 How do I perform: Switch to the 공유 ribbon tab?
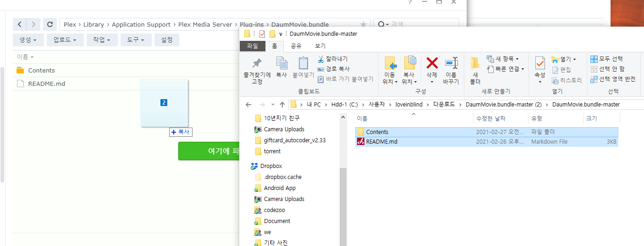coord(296,46)
